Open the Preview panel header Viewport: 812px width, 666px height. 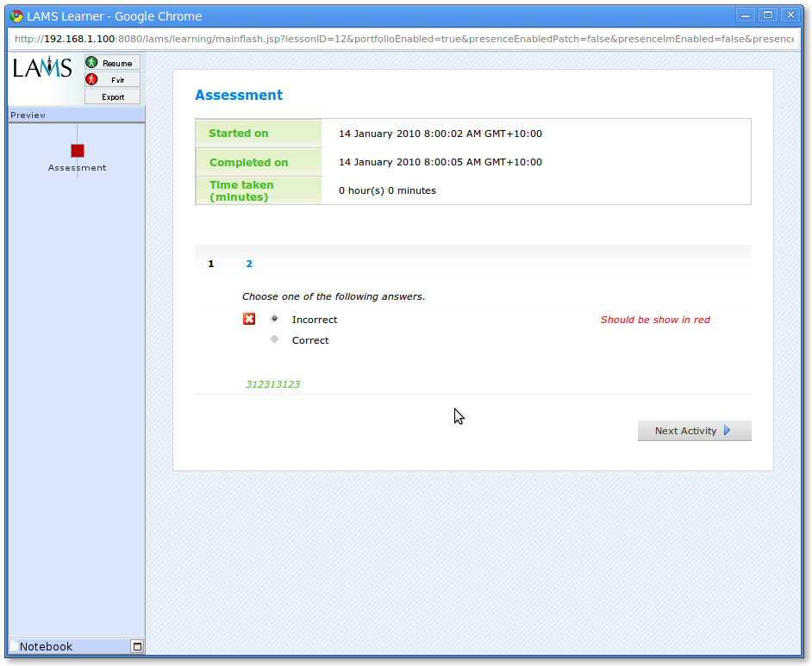[76, 115]
